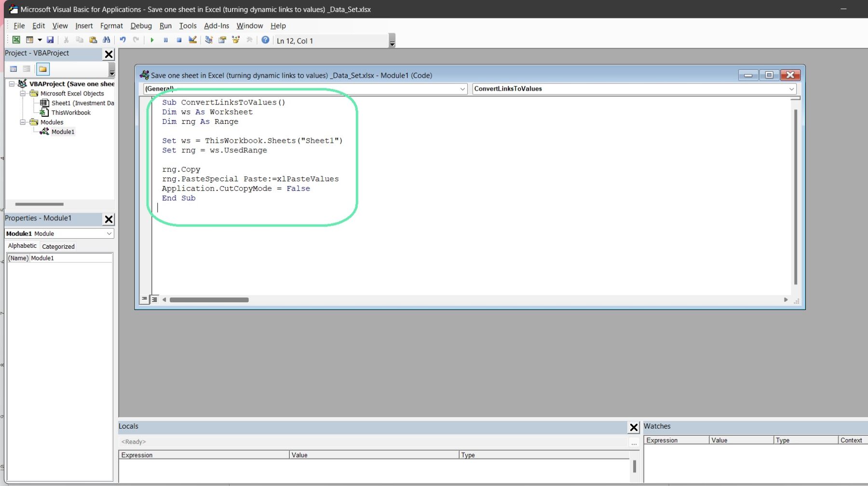The height and width of the screenshot is (486, 868).
Task: Open the Debug menu
Action: click(141, 26)
